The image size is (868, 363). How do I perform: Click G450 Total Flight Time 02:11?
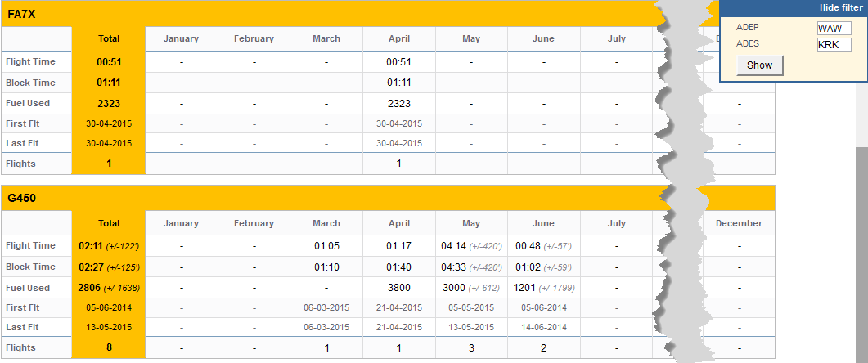tap(109, 246)
